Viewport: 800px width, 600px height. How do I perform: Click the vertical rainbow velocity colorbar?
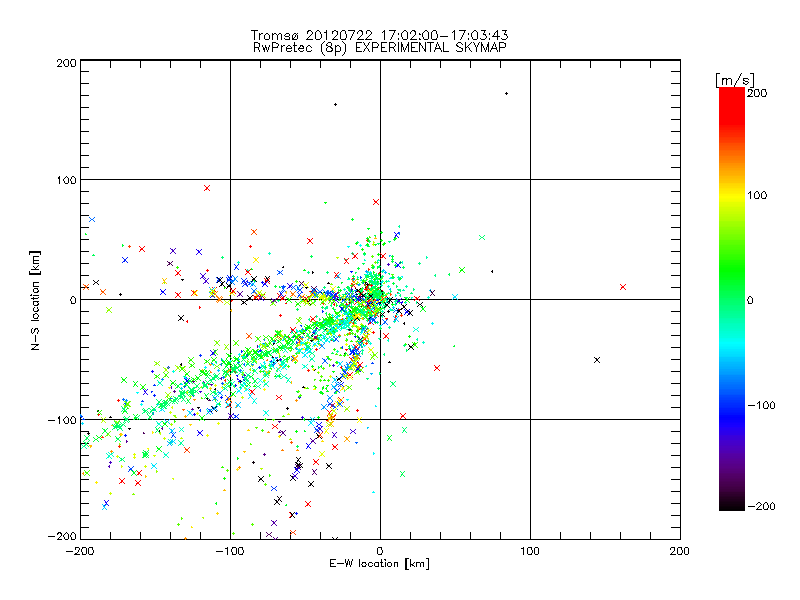point(732,299)
